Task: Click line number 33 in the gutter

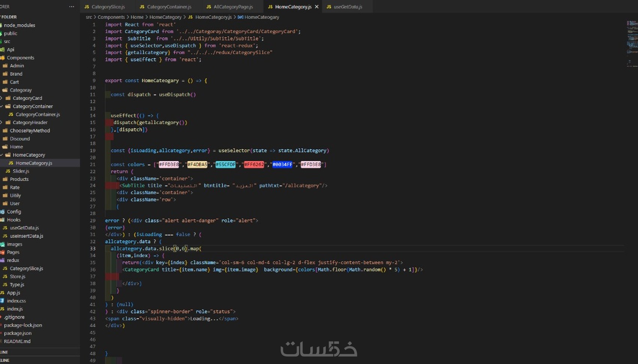Action: [92, 248]
